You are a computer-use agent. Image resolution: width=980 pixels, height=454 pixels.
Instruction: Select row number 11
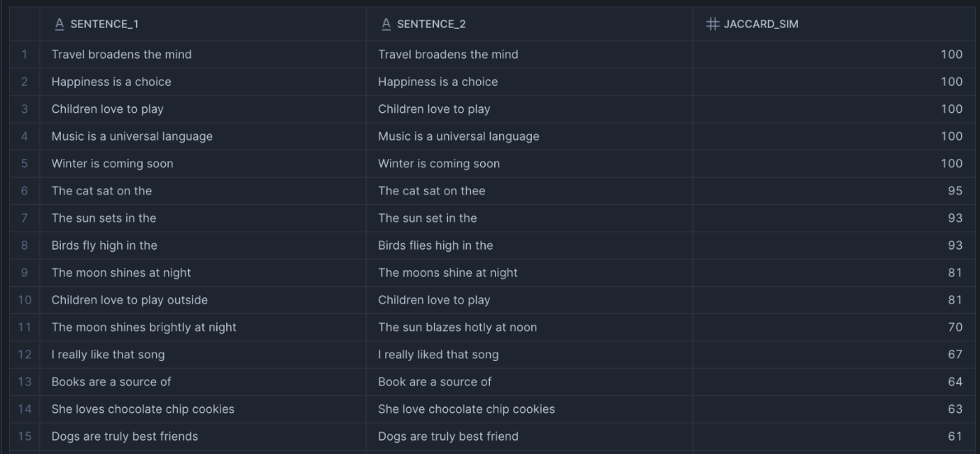(x=24, y=327)
